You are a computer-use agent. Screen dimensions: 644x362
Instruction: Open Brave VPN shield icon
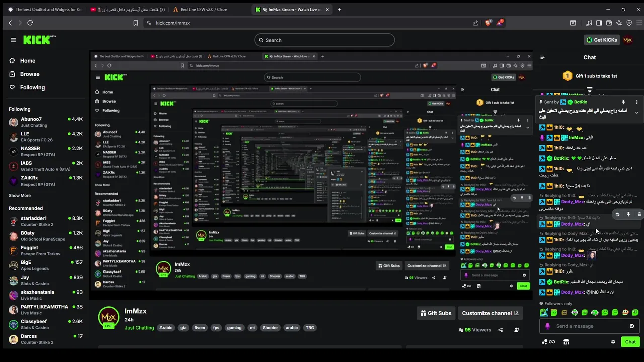click(629, 23)
